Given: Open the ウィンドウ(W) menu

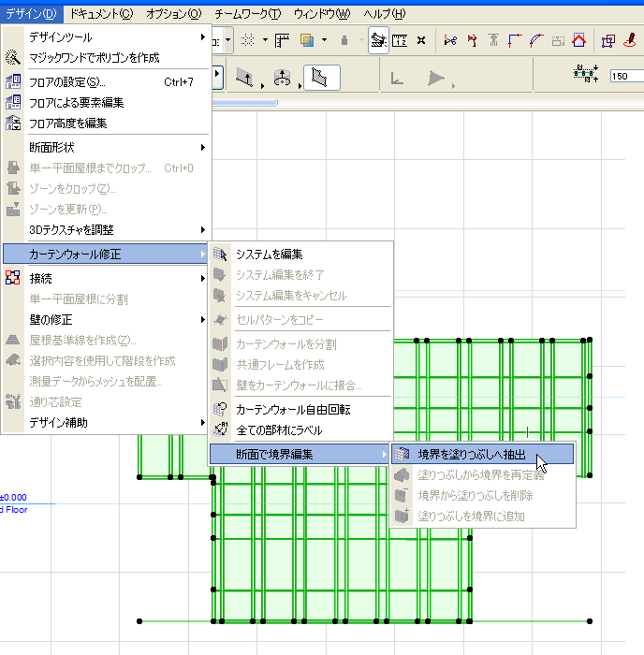Looking at the screenshot, I should pos(322,14).
